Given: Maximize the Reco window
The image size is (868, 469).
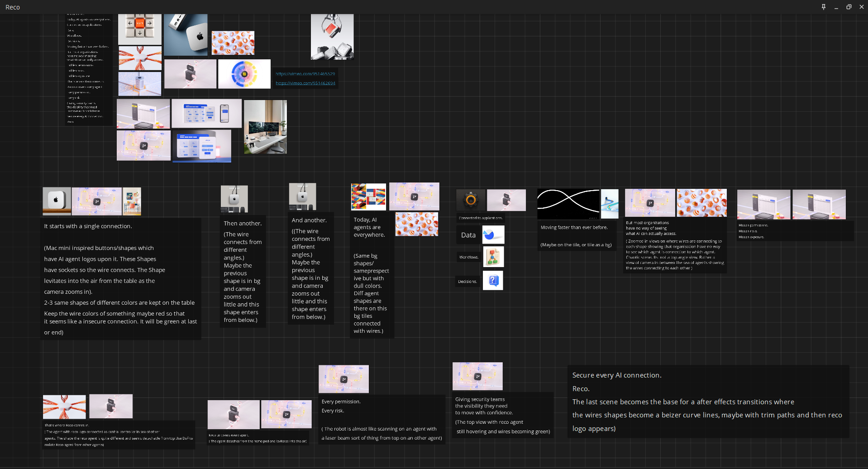Looking at the screenshot, I should [x=849, y=7].
